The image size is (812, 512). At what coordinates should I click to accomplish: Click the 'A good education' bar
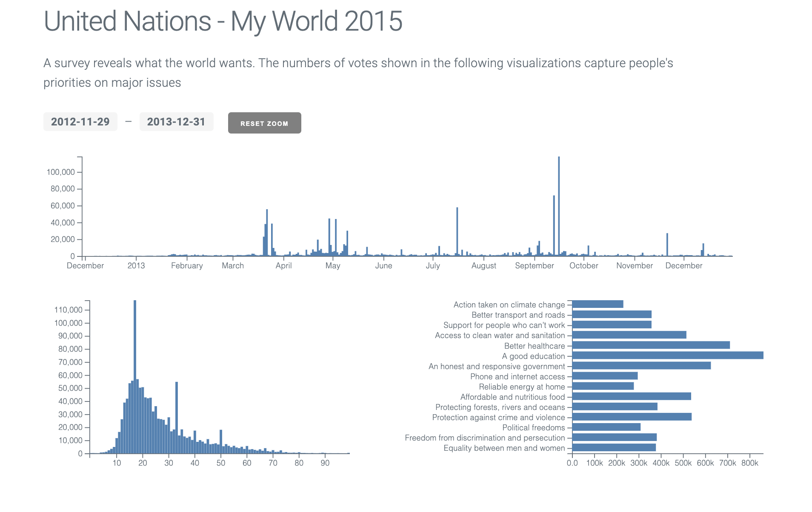668,356
